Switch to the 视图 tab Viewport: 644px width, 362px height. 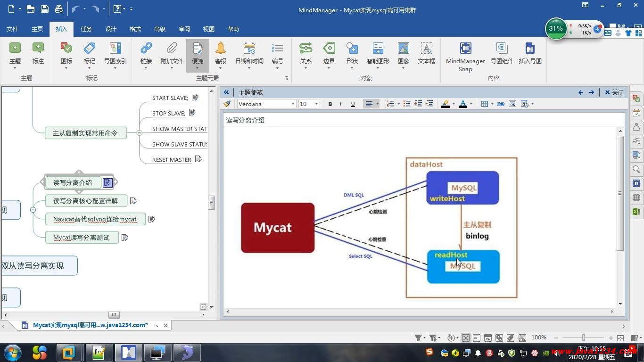pyautogui.click(x=209, y=29)
